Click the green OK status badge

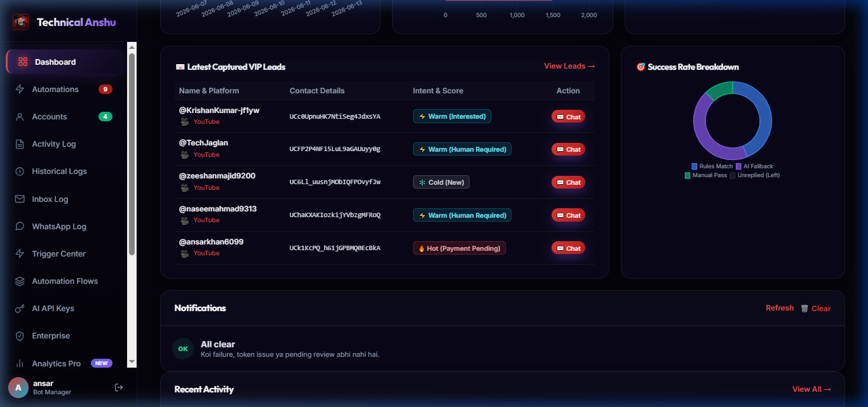point(183,349)
